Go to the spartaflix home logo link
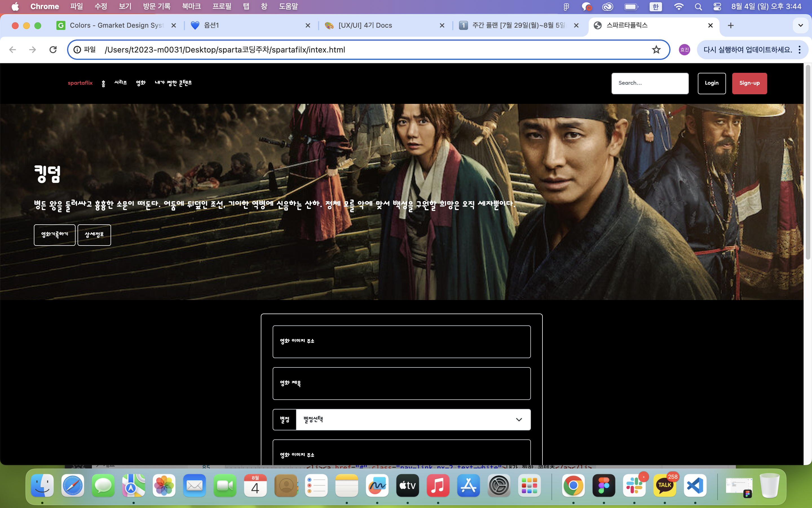 pyautogui.click(x=80, y=83)
